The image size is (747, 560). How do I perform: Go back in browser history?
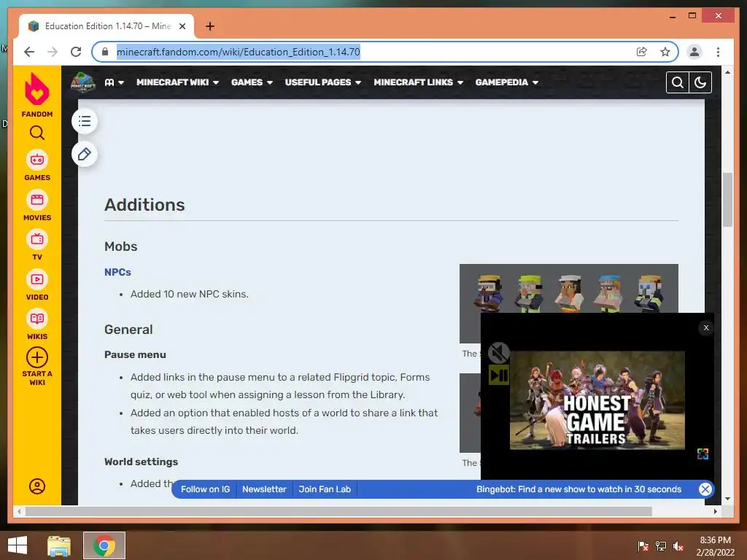point(29,52)
